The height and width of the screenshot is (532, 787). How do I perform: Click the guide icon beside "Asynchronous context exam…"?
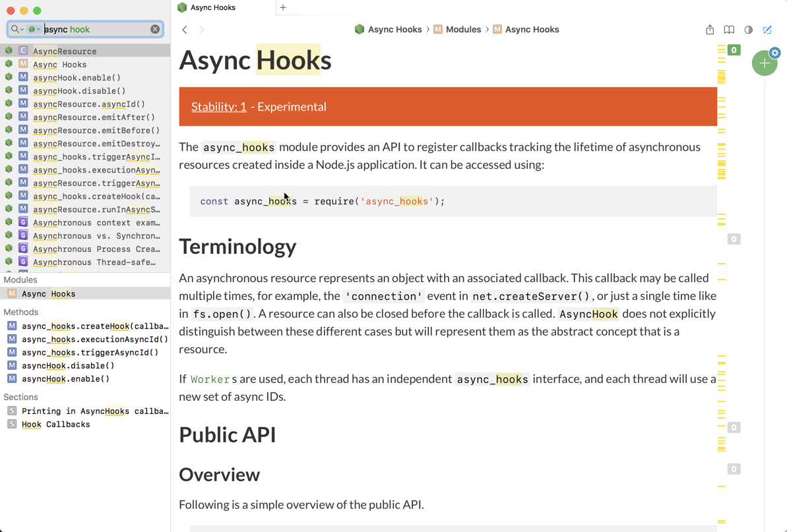pyautogui.click(x=23, y=222)
